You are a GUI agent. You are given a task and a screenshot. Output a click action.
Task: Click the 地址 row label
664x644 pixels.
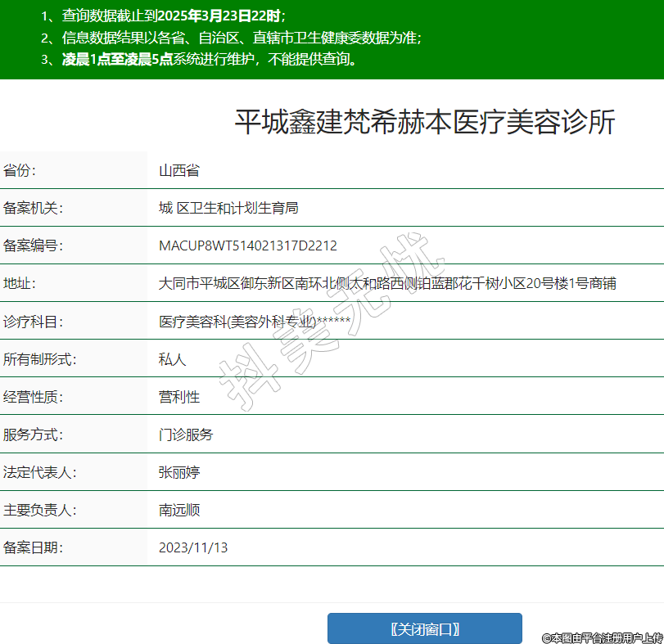[20, 283]
